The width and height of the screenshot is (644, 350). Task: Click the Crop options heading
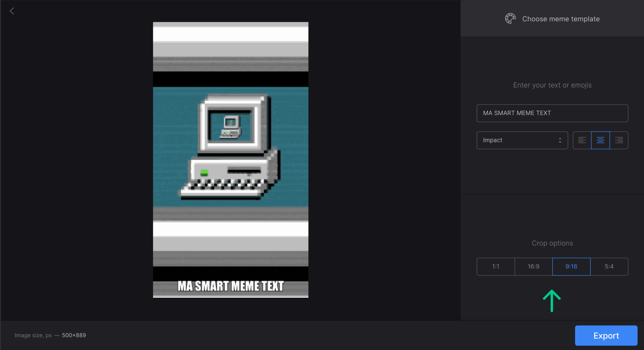pos(552,243)
